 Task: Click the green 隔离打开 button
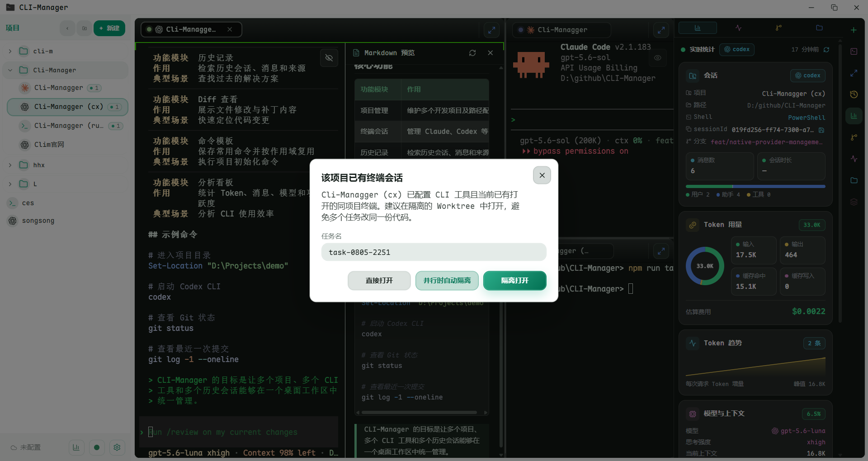(514, 281)
